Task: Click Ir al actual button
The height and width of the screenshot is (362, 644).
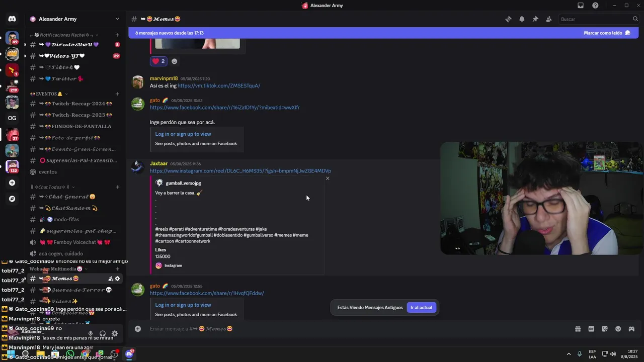Action: 421,307
